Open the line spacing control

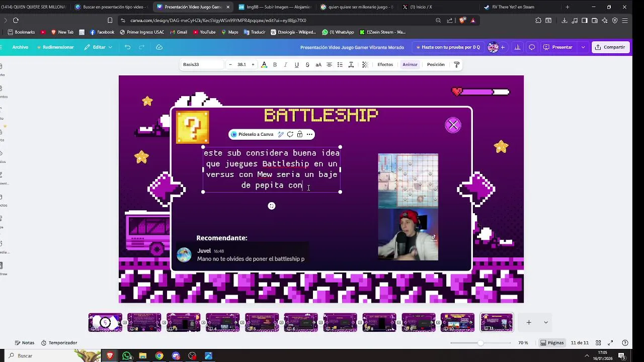[x=351, y=64]
